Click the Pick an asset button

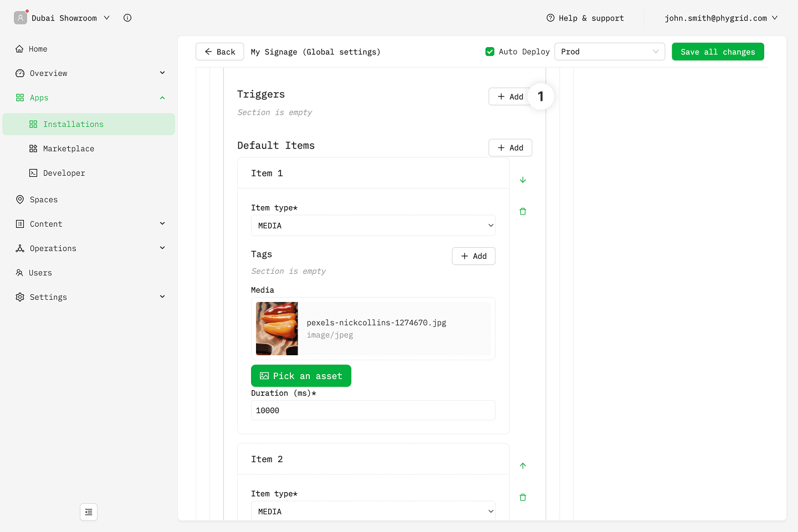[301, 376]
